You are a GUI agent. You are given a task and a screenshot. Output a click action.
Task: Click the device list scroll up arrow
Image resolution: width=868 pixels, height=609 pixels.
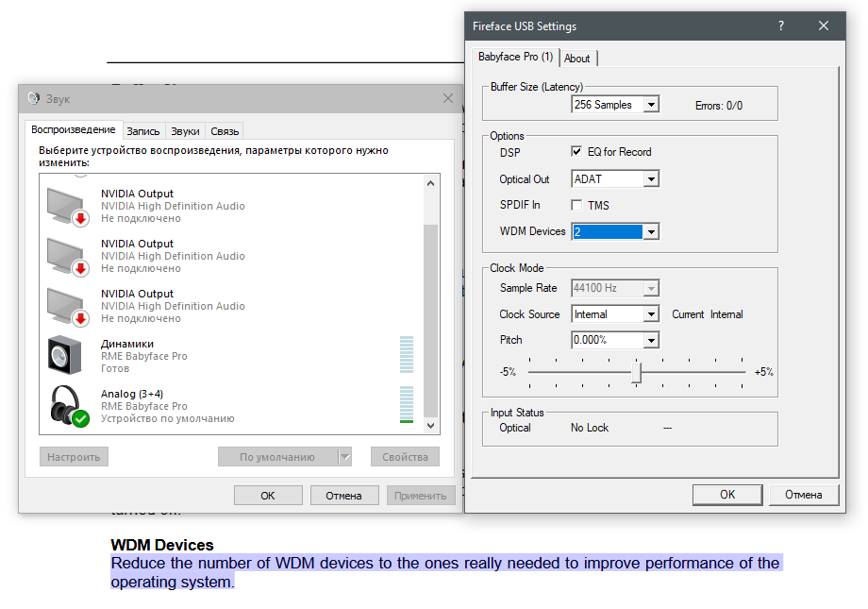(x=430, y=183)
